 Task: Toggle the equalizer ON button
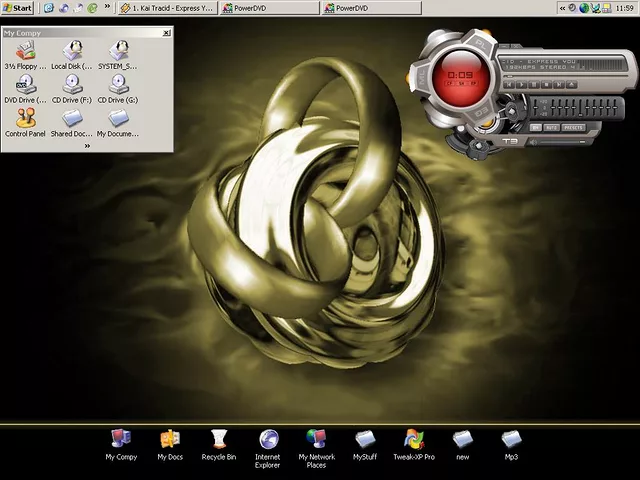(535, 128)
